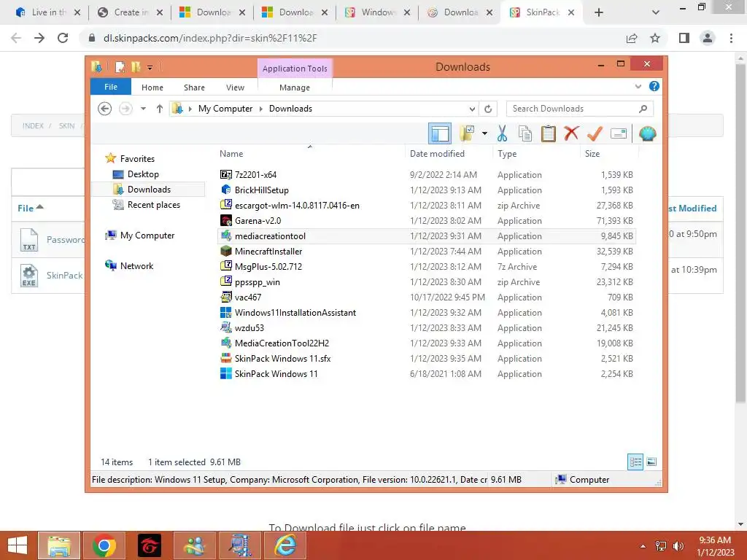Click the Windows Start button
The width and height of the screenshot is (747, 560).
click(x=18, y=545)
